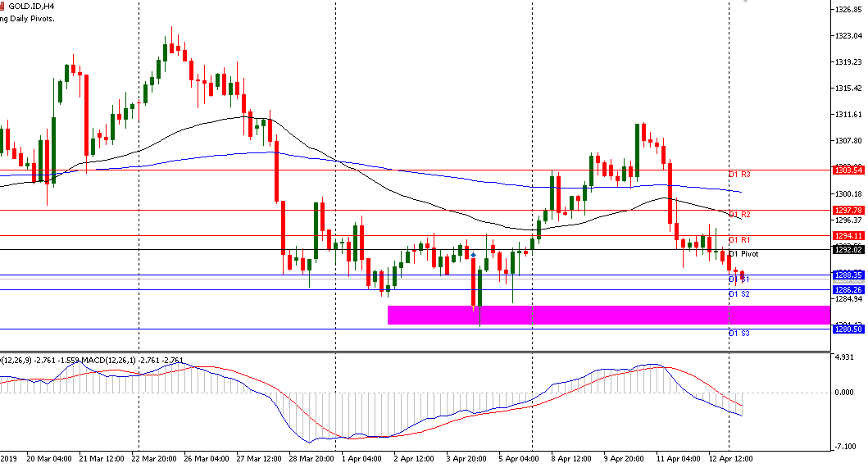The height and width of the screenshot is (468, 868).
Task: Click the red 1294.11 price tag
Action: [848, 235]
